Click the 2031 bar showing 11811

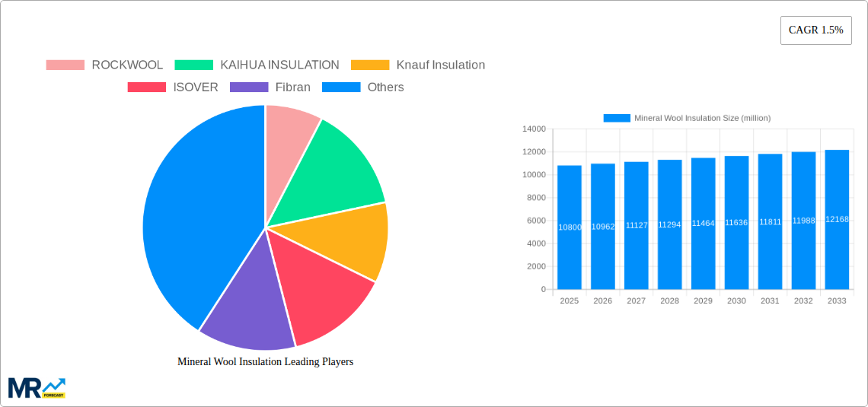(x=770, y=221)
